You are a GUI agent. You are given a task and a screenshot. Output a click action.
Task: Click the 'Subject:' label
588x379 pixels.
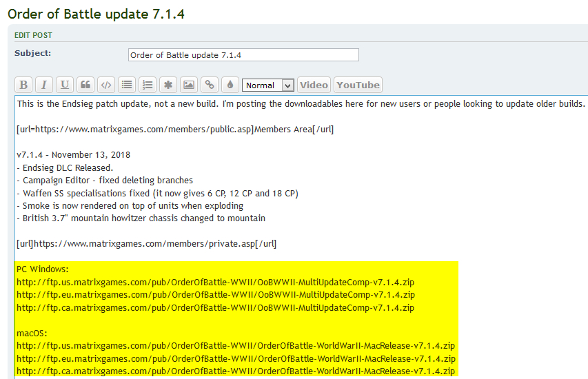pos(32,53)
